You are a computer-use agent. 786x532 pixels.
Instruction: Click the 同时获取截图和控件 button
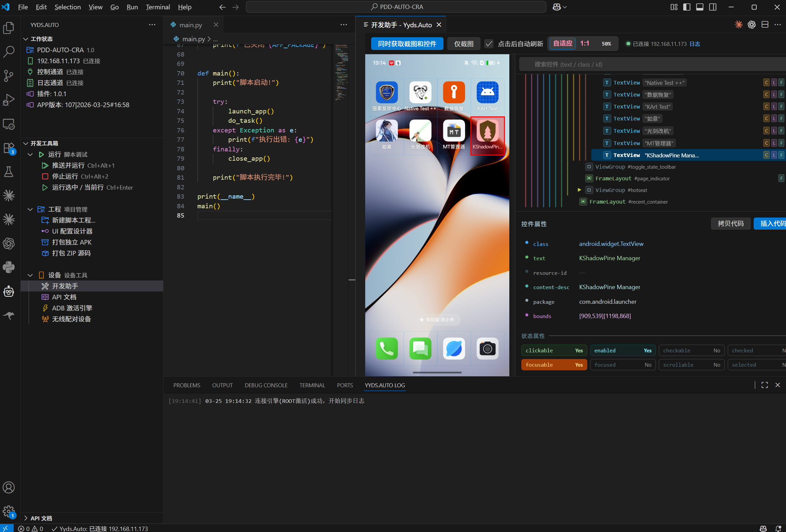(407, 44)
